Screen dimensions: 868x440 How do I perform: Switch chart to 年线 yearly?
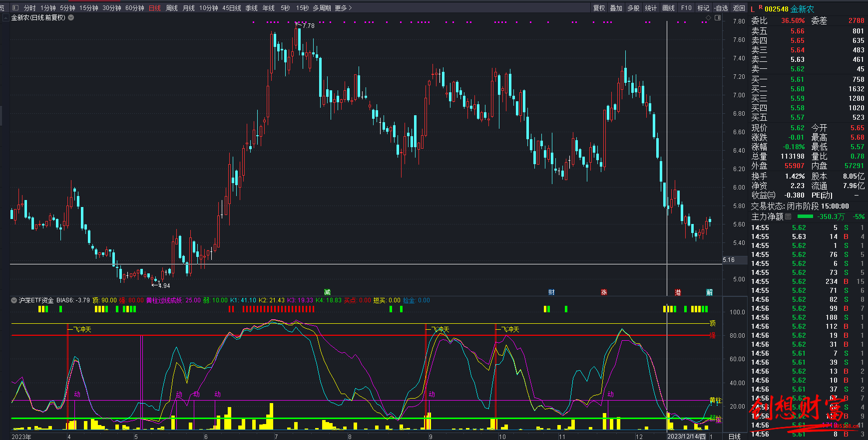269,8
